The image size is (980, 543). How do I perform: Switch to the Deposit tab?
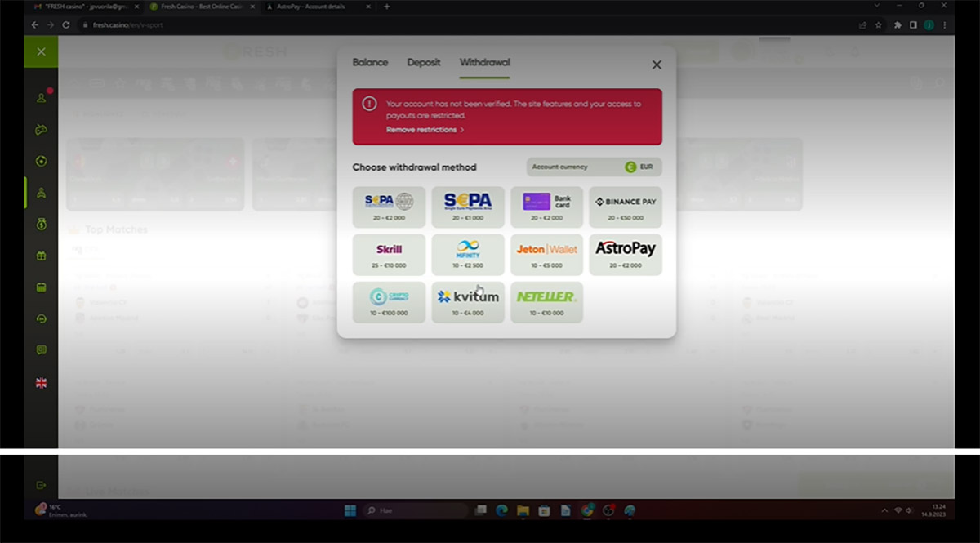pos(424,62)
